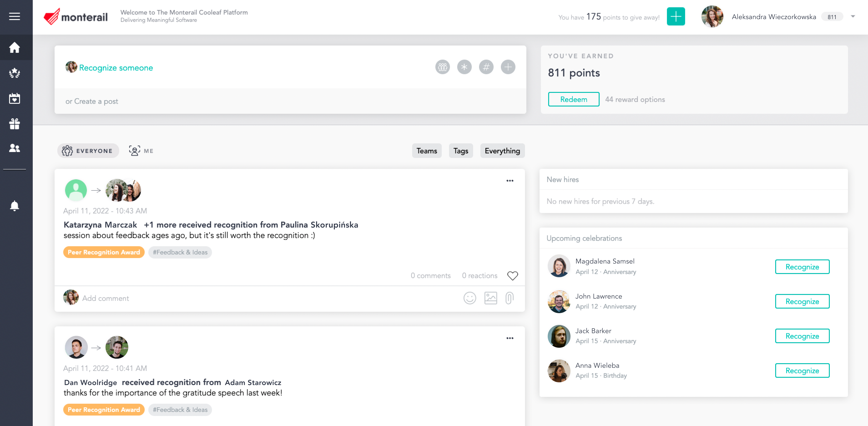Image resolution: width=868 pixels, height=426 pixels.
Task: Open the Teams filter
Action: click(426, 151)
